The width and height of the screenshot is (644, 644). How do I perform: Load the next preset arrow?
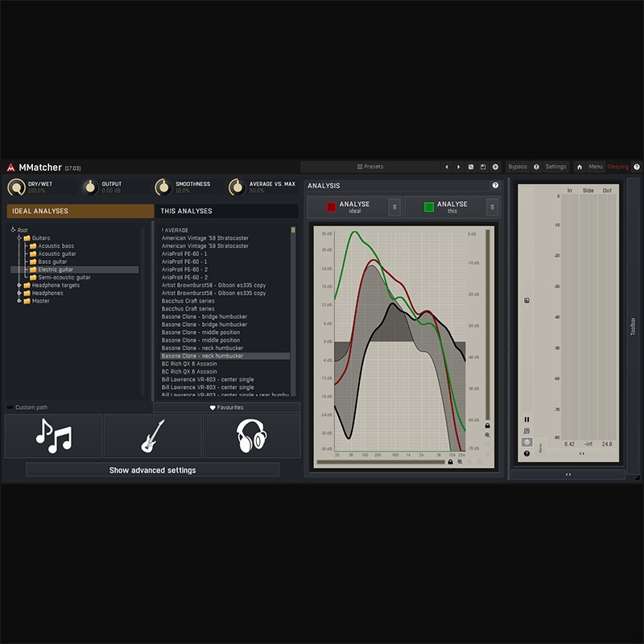[459, 167]
